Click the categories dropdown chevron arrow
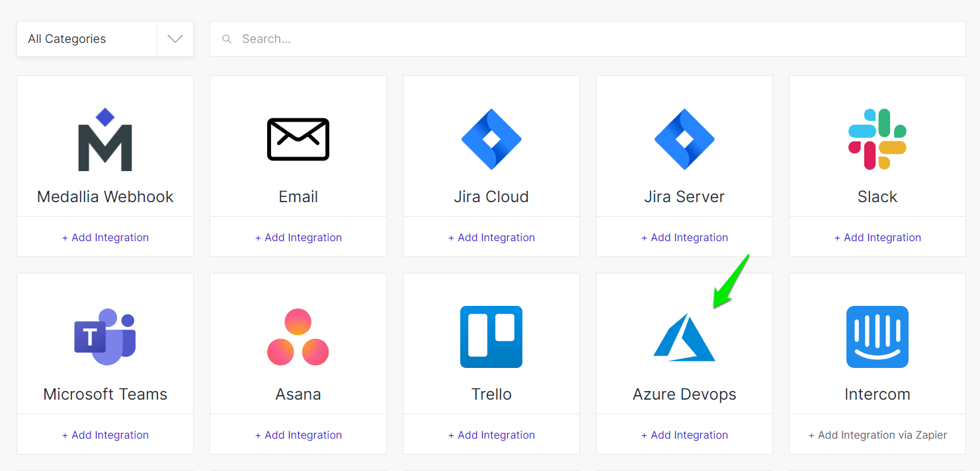 point(175,39)
